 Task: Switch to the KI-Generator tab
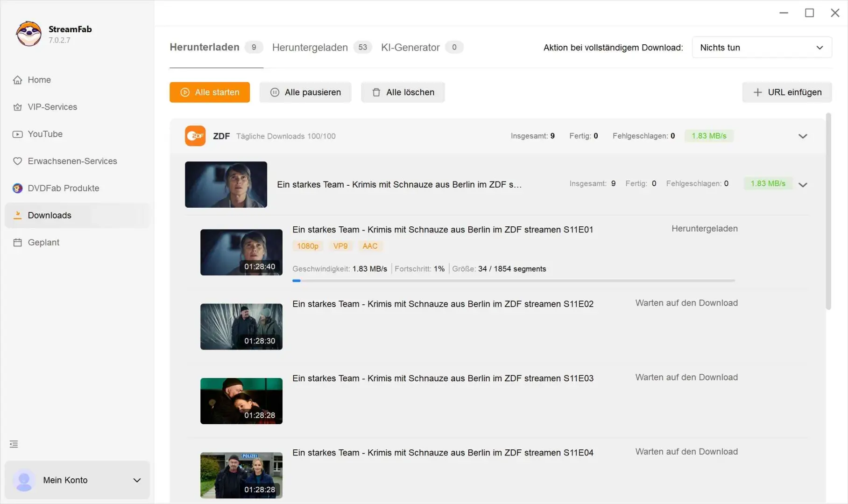point(422,47)
